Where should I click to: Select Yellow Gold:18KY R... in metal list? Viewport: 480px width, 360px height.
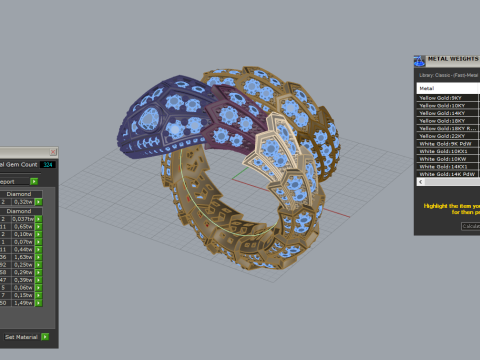(447, 128)
